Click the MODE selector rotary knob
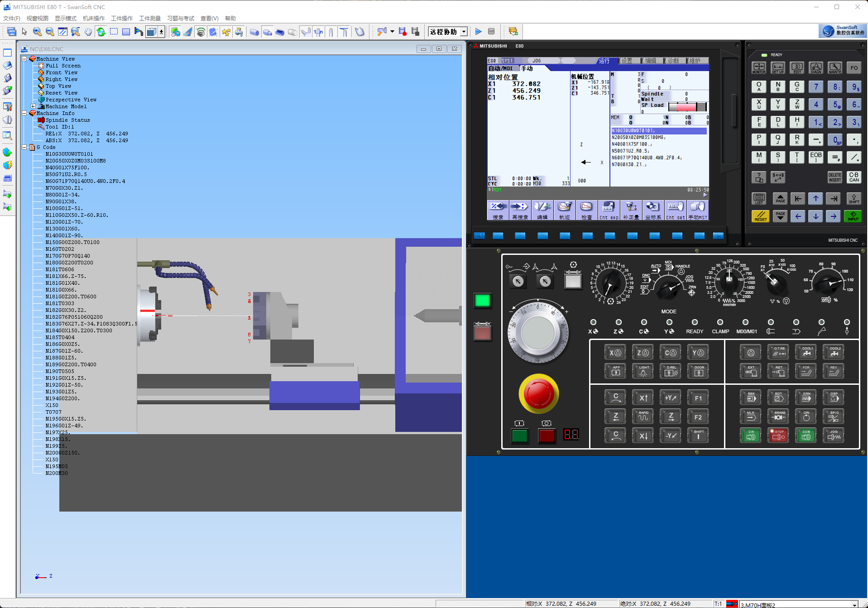Viewport: 868px width, 608px height. point(668,288)
